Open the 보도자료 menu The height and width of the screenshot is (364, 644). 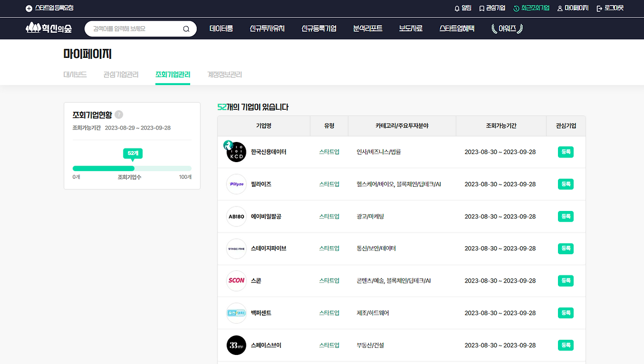tap(411, 29)
